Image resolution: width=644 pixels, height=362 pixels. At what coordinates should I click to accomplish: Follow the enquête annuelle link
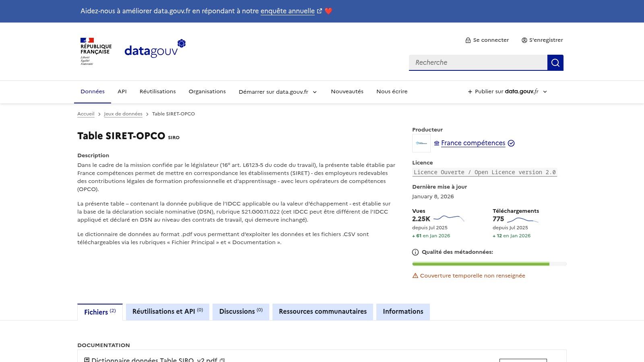287,11
